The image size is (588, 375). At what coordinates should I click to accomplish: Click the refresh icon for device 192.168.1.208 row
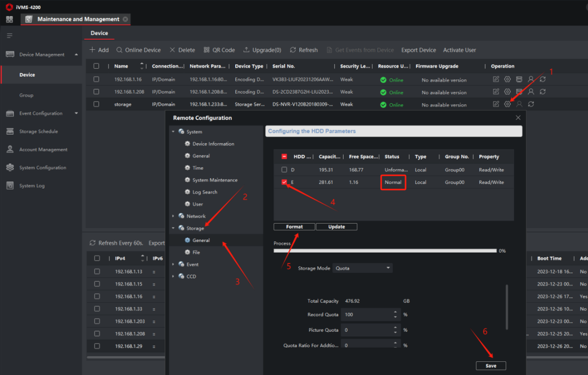543,92
